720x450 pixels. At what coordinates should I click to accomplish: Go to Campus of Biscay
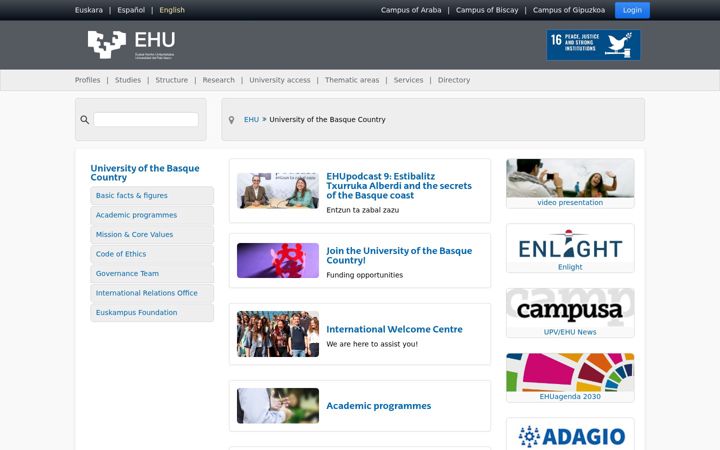487,10
